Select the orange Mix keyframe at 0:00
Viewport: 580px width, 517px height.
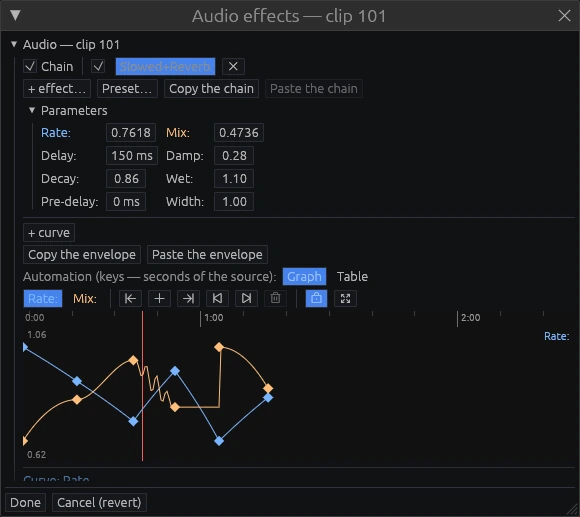pos(25,441)
